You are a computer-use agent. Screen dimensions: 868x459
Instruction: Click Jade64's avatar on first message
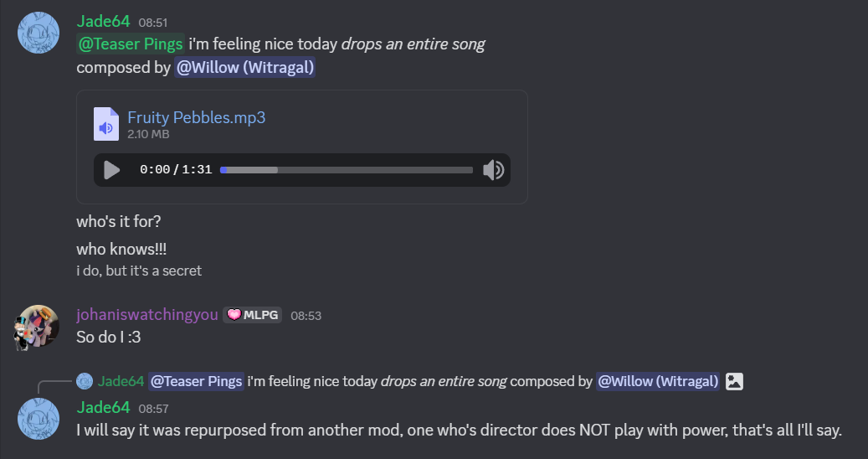point(39,34)
